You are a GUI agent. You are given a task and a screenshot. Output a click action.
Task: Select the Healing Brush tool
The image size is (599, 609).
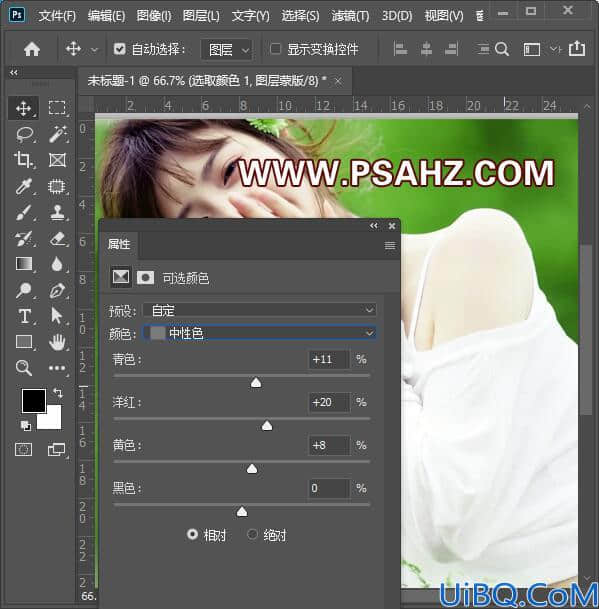pyautogui.click(x=57, y=186)
